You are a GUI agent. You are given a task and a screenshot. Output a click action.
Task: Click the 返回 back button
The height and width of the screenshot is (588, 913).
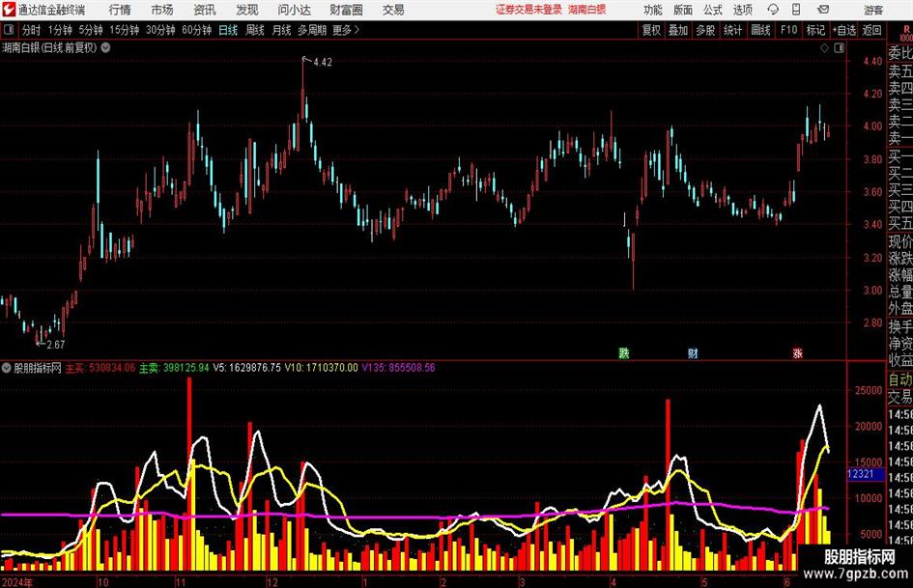pyautogui.click(x=871, y=30)
